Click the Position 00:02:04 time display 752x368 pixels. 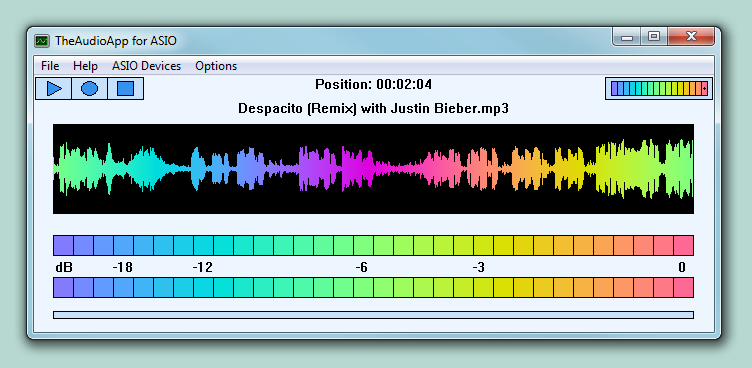pyautogui.click(x=373, y=85)
